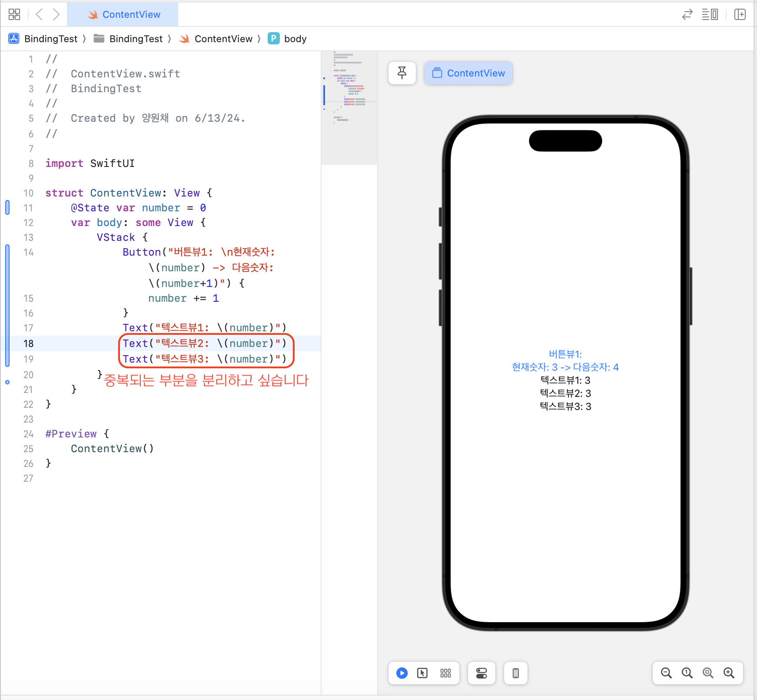Click the ContentView.swift comment line

(x=113, y=74)
